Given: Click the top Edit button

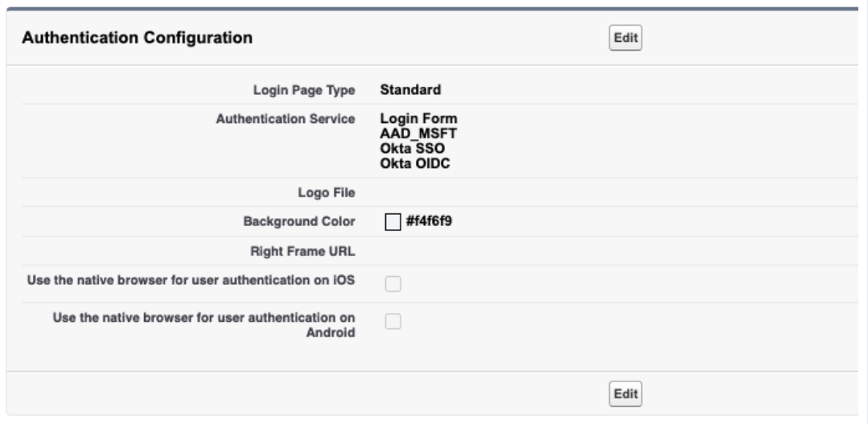Looking at the screenshot, I should [625, 38].
